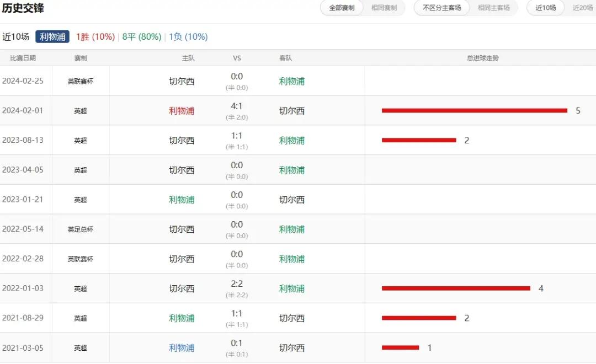Switch to the 相同主客场 option

(494, 8)
